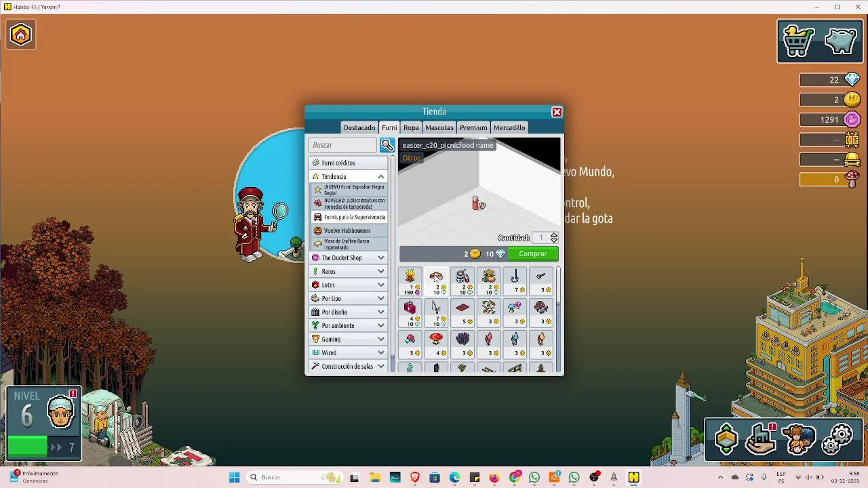Open File Explorer in taskbar

(375, 478)
